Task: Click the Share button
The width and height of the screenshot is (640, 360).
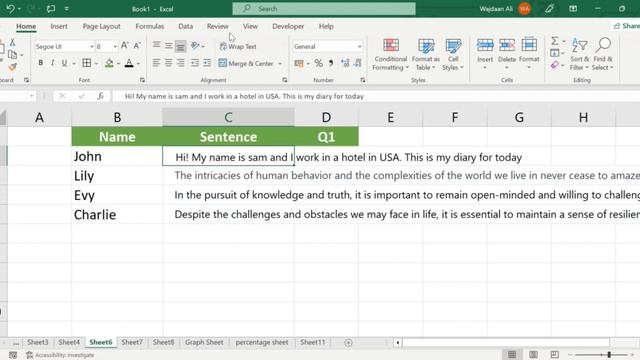Action: coord(627,26)
